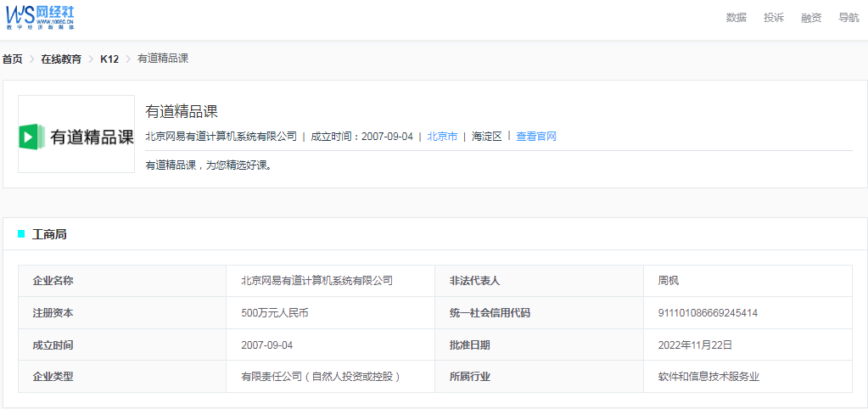Select 融资 in the top navigation
The image size is (868, 409).
tap(810, 18)
